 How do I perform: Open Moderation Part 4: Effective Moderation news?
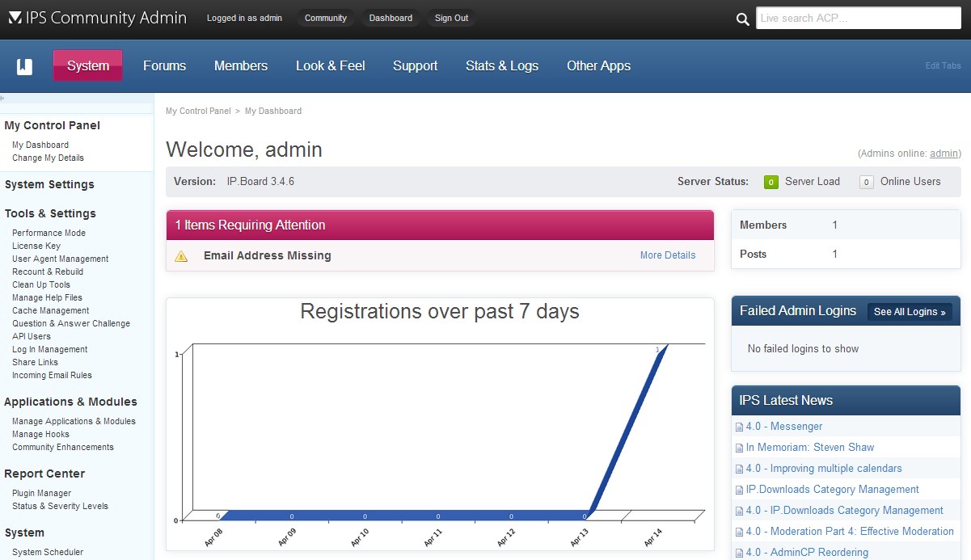click(x=850, y=532)
